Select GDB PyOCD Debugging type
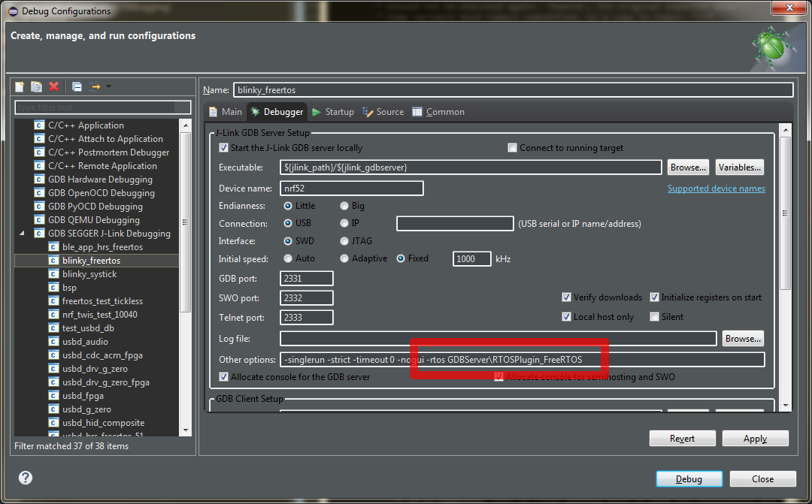The width and height of the screenshot is (812, 504). pyautogui.click(x=95, y=206)
